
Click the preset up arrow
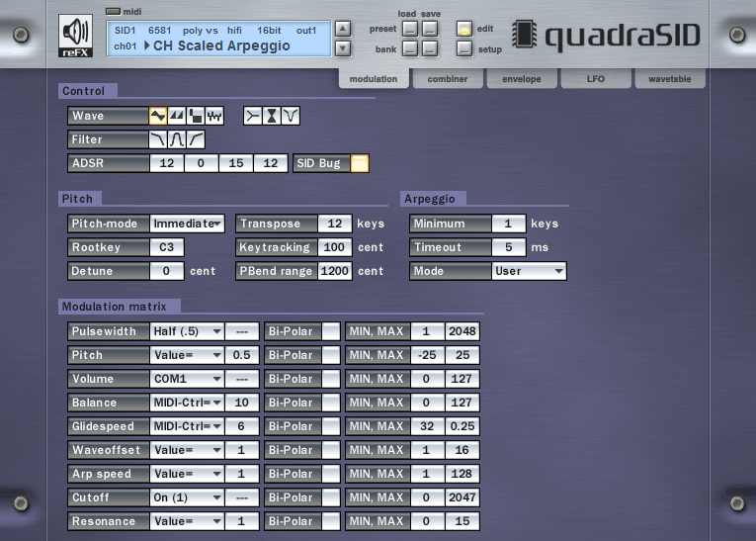[343, 29]
